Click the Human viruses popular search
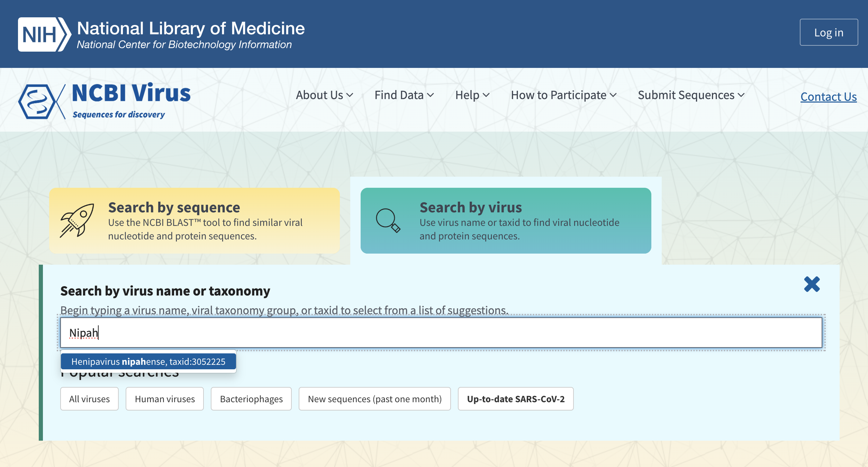 coord(165,399)
